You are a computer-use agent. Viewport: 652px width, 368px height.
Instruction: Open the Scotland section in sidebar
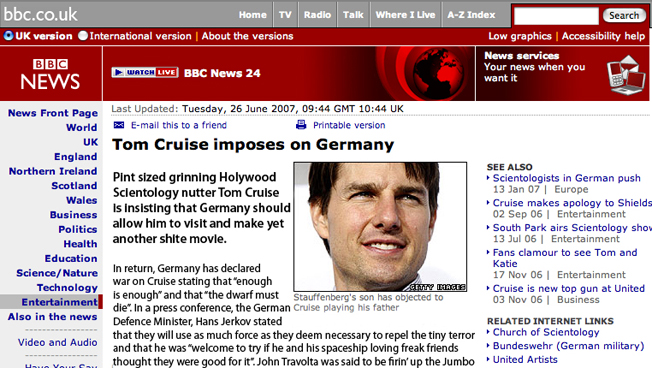74,185
